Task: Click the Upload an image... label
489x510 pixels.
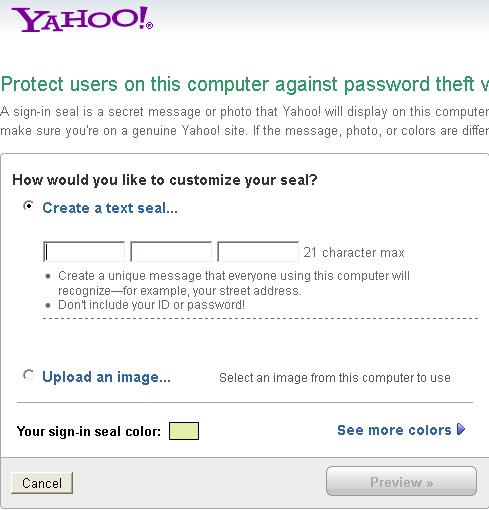Action: tap(106, 377)
